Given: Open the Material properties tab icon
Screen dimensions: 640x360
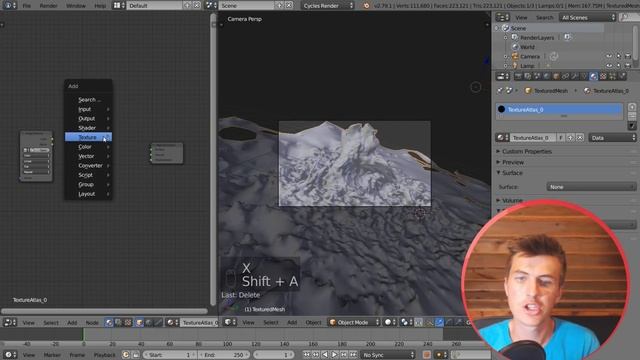Looking at the screenshot, I should [593, 76].
